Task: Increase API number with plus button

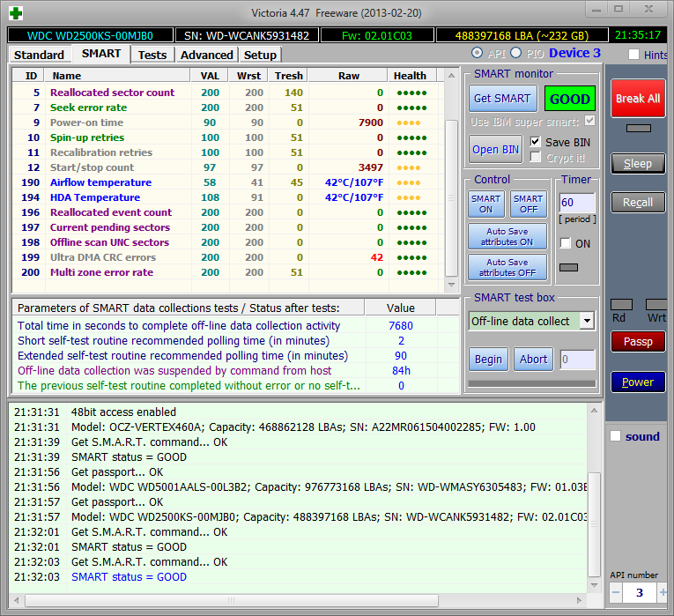Action: (662, 593)
